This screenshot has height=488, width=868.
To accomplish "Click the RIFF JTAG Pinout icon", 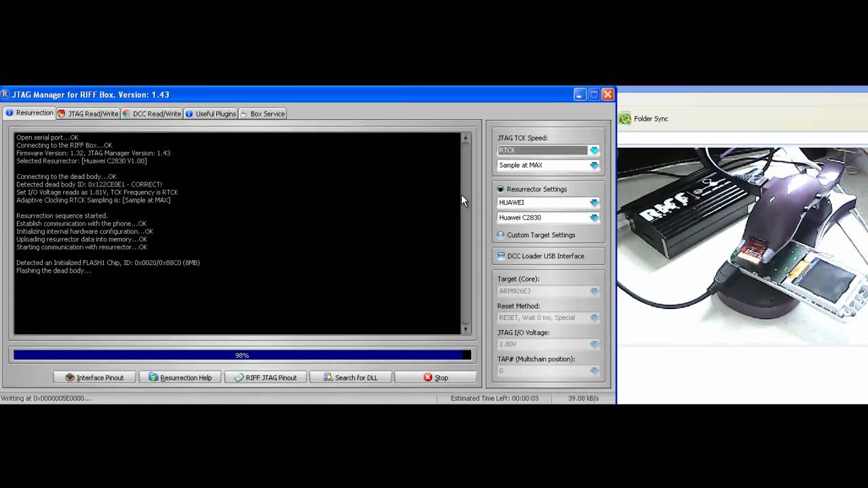I will point(239,378).
